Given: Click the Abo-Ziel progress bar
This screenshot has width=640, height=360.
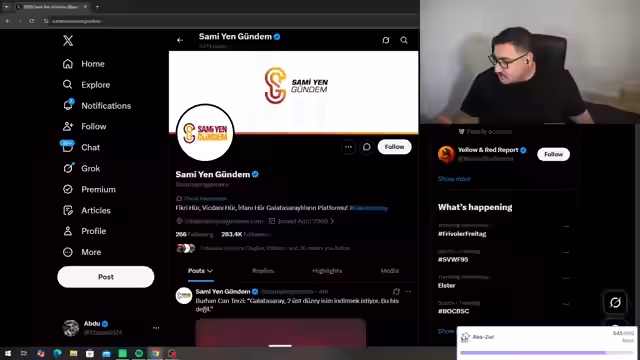Looking at the screenshot, I should 547,353.
